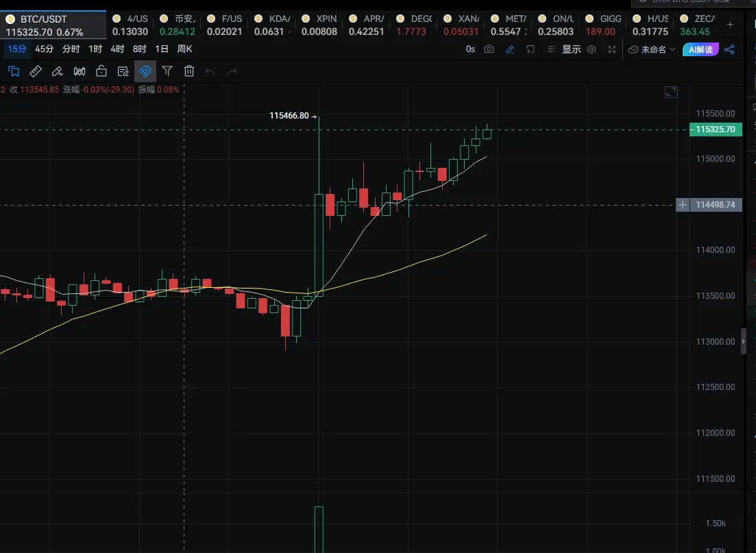Add a new symbol tab with plus

pos(731,24)
